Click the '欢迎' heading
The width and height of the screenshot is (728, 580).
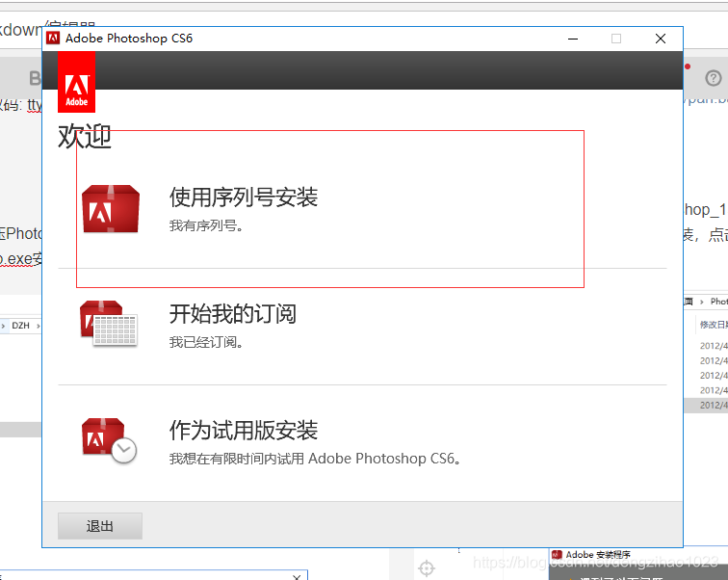[85, 136]
